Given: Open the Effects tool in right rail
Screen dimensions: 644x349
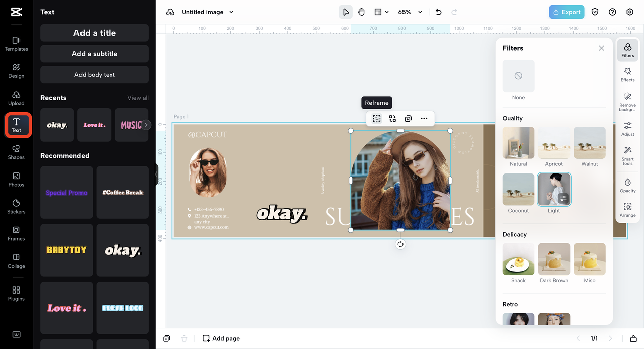Looking at the screenshot, I should pos(628,74).
